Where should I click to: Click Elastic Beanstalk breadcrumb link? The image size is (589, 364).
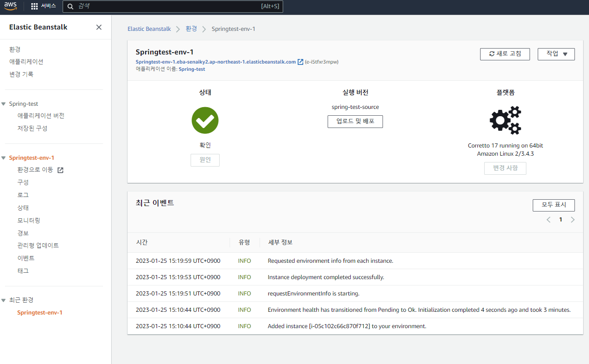coord(149,29)
